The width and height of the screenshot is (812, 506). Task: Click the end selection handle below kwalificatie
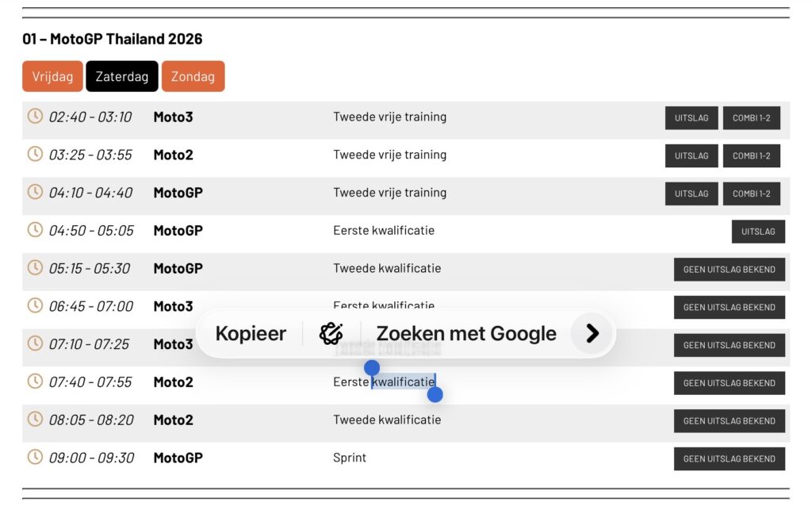[x=435, y=394]
